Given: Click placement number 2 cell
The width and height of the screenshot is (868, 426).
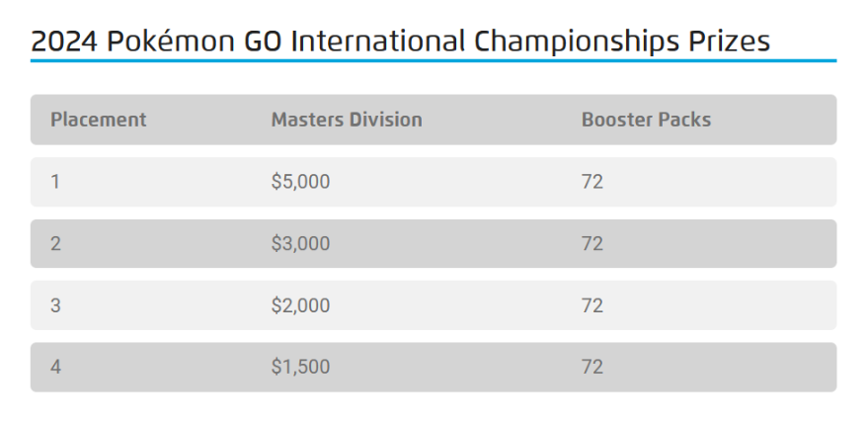Looking at the screenshot, I should pyautogui.click(x=55, y=243).
